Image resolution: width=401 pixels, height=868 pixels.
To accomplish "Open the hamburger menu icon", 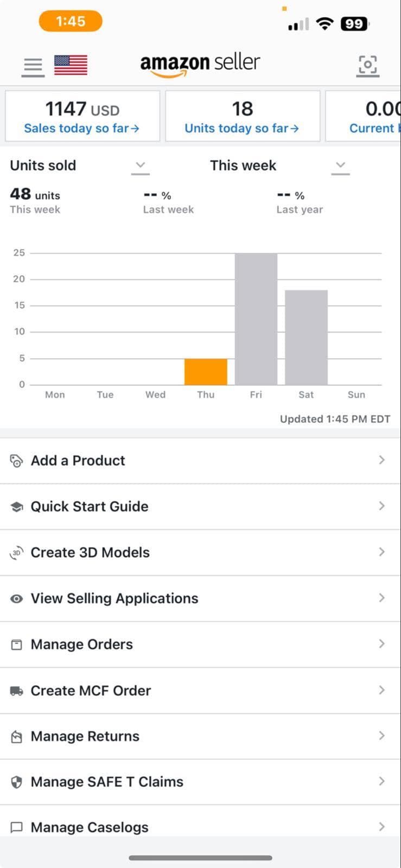I will (33, 66).
